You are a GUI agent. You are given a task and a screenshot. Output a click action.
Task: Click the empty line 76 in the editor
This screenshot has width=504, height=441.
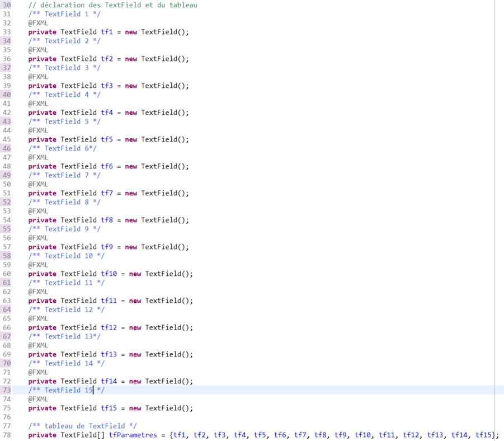pyautogui.click(x=257, y=417)
